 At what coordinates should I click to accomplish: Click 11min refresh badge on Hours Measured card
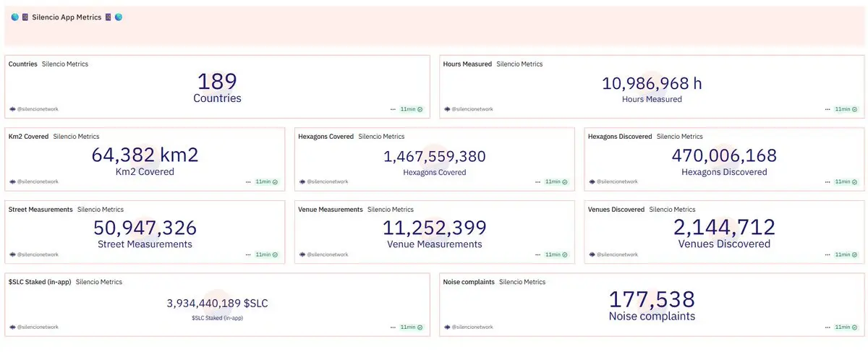[x=846, y=109]
